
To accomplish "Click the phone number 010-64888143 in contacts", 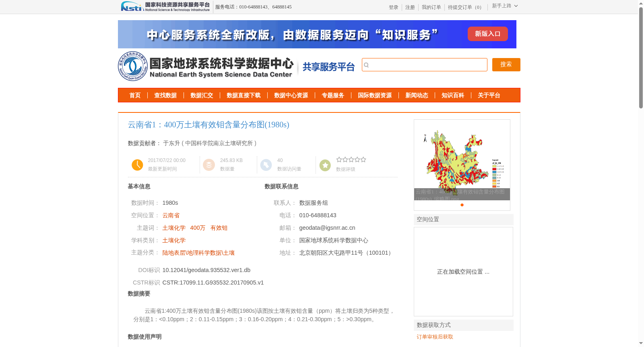I will click(x=318, y=215).
